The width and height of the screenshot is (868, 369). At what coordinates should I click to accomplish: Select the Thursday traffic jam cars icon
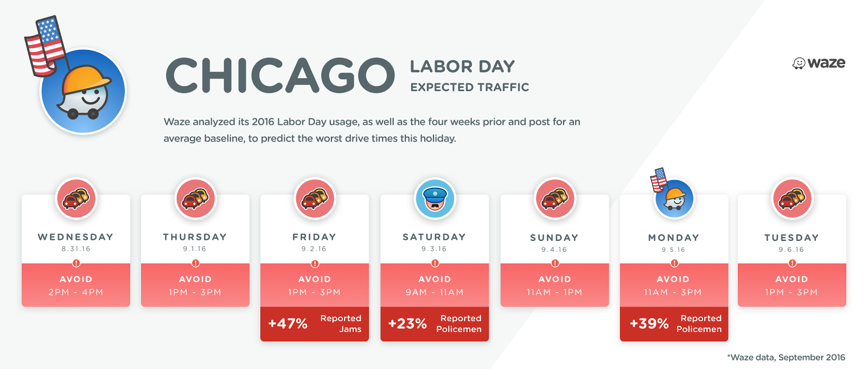196,199
